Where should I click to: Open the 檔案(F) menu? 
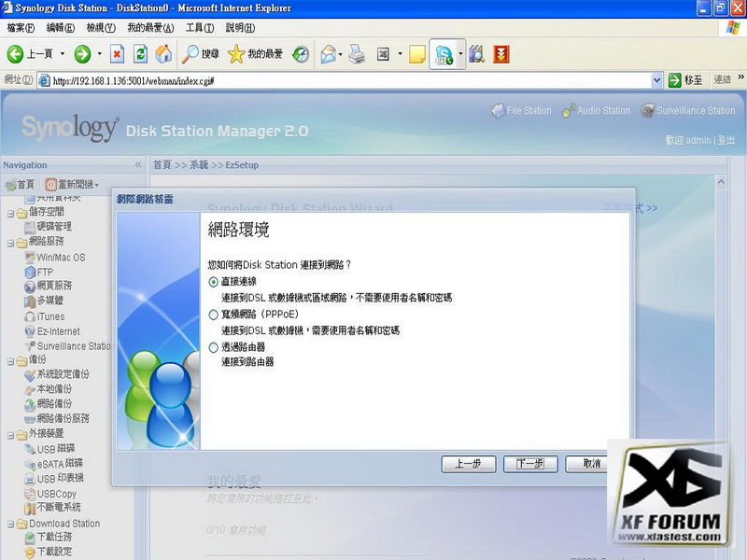tap(21, 28)
